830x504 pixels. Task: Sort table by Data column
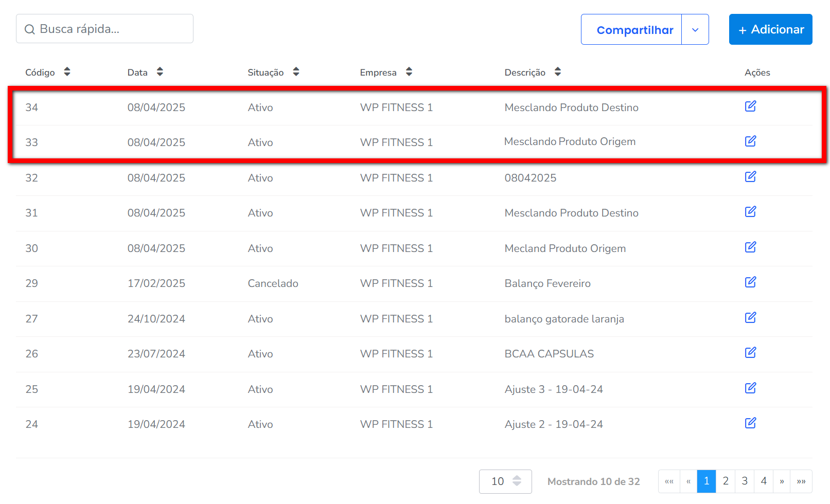(x=160, y=72)
